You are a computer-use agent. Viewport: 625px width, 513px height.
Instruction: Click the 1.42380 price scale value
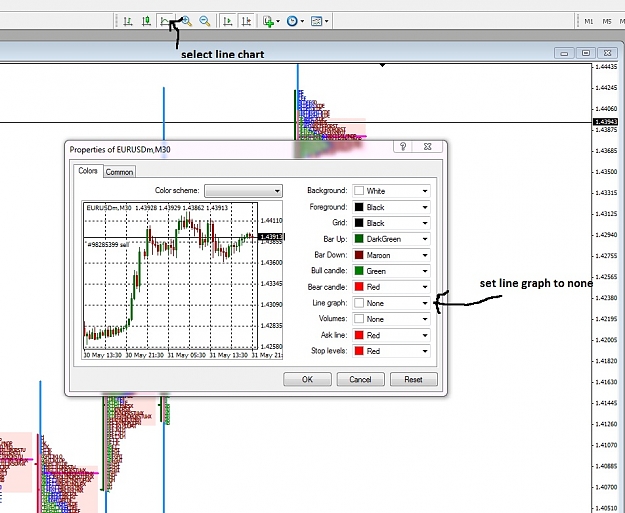click(606, 298)
